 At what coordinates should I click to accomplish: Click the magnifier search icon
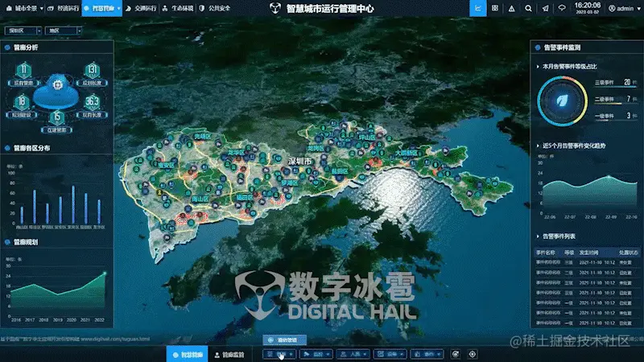[x=528, y=8]
